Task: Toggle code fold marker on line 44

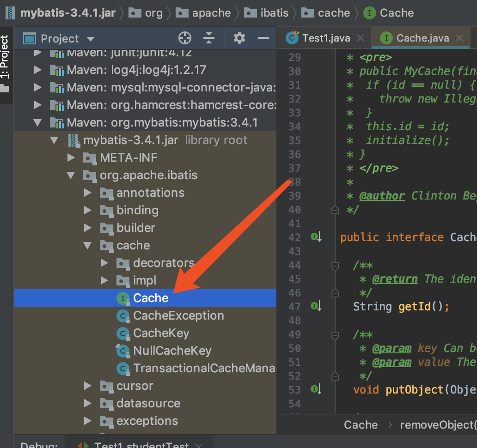Action: (335, 266)
